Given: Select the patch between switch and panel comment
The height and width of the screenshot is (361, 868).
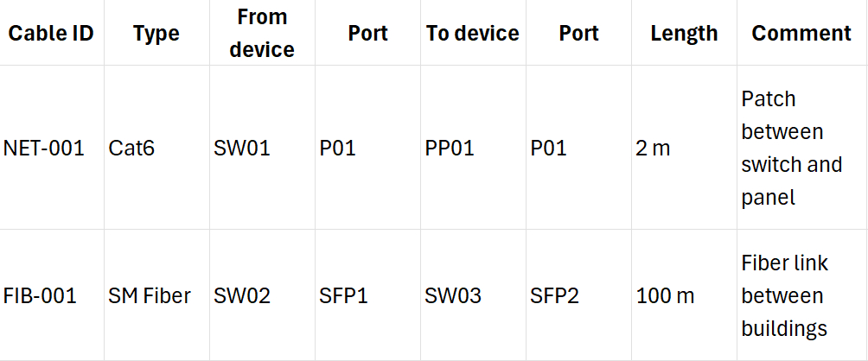Looking at the screenshot, I should pos(791,149).
